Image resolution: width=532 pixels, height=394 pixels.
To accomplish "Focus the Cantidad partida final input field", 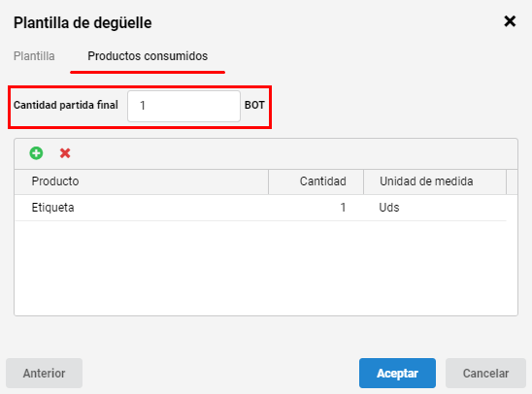I will [x=183, y=106].
